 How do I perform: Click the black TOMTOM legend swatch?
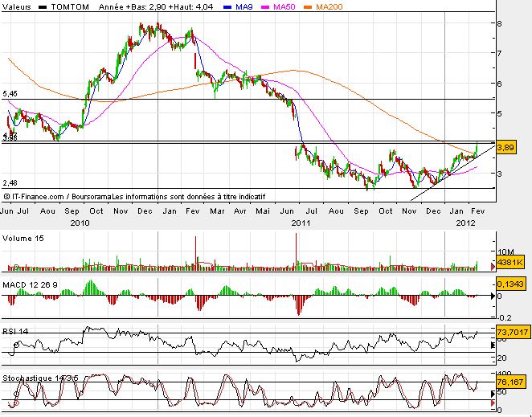[43, 7]
